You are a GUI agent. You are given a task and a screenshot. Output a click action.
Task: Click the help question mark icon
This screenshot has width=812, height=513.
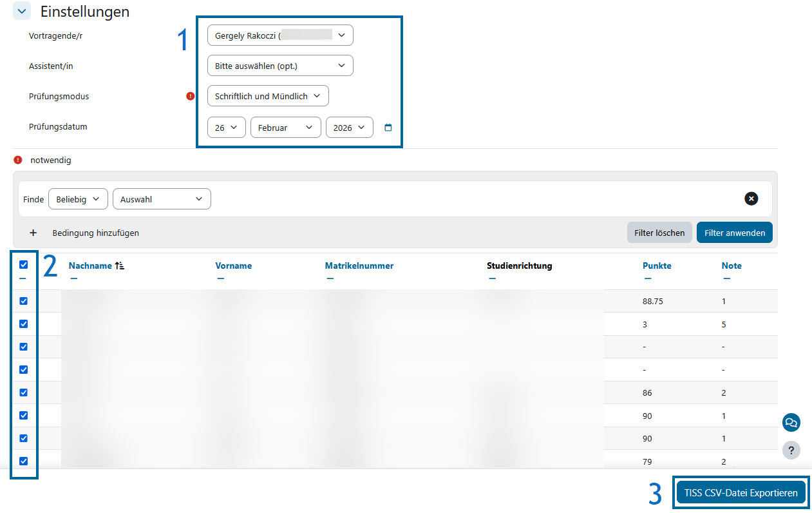click(x=791, y=450)
